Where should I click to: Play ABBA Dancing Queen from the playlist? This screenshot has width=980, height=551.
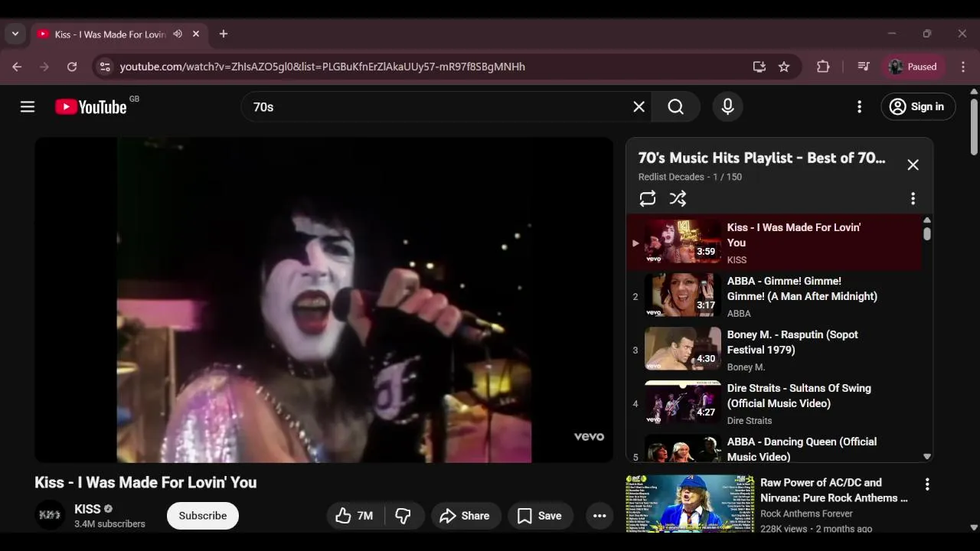[x=775, y=448]
